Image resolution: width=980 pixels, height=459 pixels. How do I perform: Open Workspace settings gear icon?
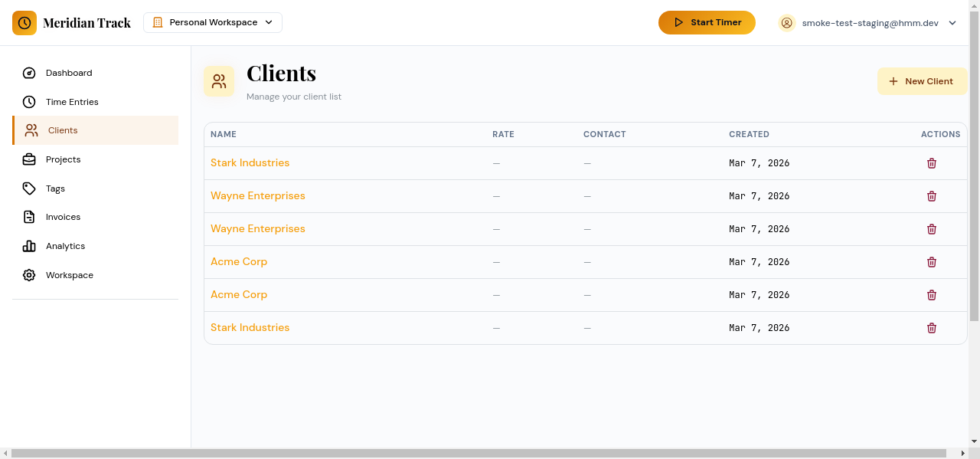(29, 275)
